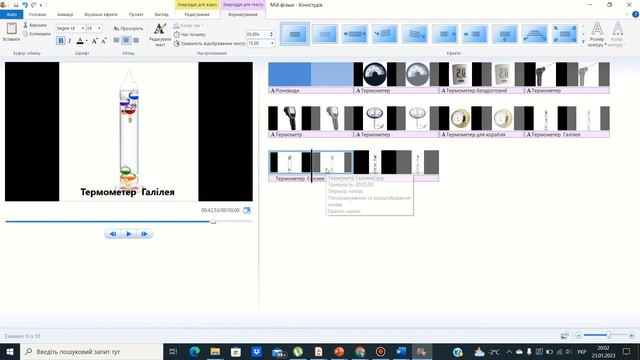Collapse the ribbon with the caret

[627, 14]
